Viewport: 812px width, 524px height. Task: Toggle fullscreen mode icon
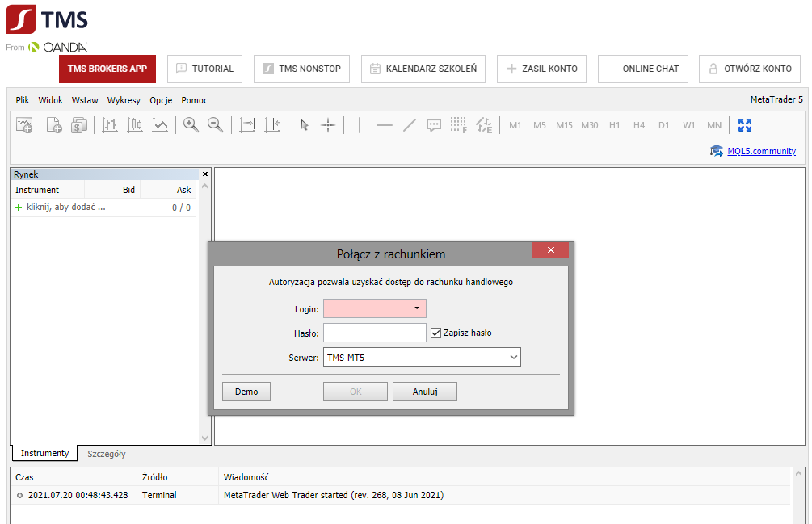click(x=745, y=125)
